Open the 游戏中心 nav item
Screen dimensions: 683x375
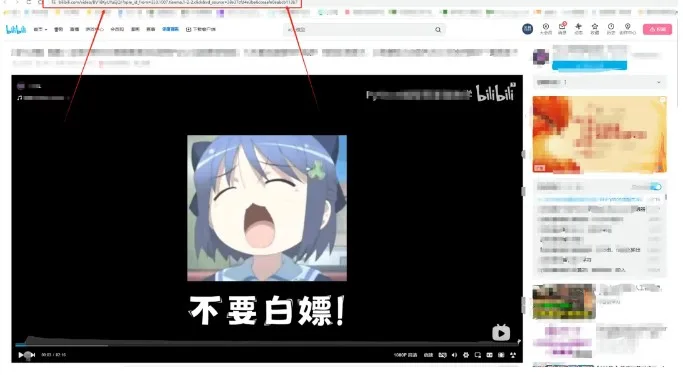95,29
